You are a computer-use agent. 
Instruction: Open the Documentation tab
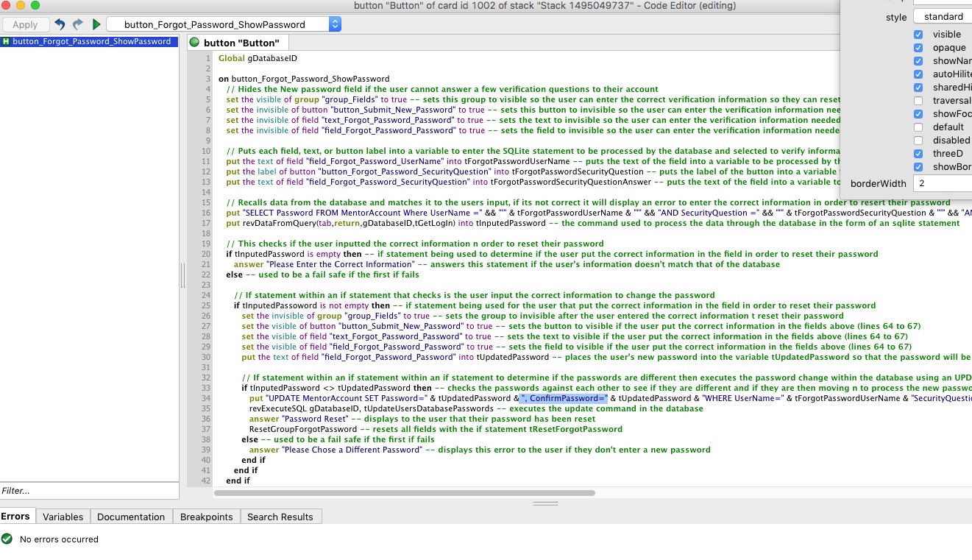[131, 517]
